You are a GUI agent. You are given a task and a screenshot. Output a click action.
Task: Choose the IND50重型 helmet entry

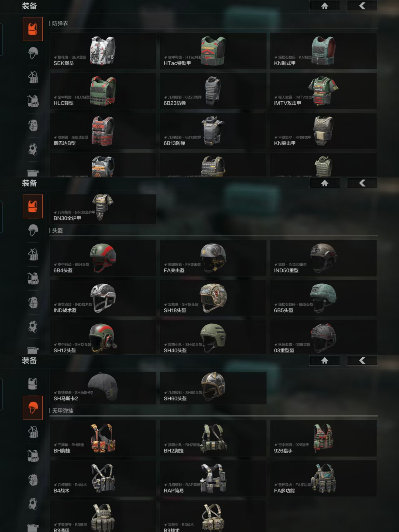point(323,258)
